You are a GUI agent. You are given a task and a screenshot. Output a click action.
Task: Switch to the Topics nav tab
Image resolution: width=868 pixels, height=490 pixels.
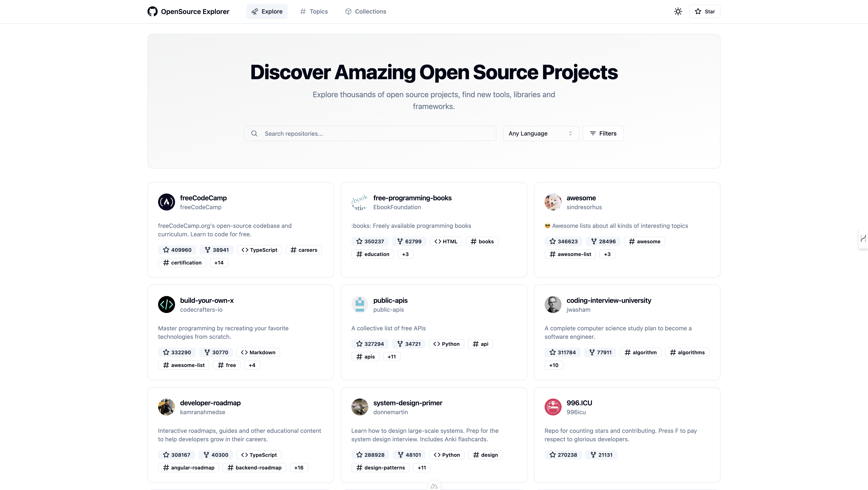[314, 11]
